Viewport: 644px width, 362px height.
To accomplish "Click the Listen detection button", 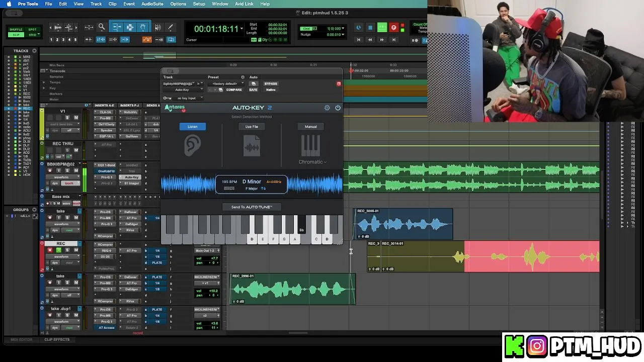I will (x=192, y=127).
